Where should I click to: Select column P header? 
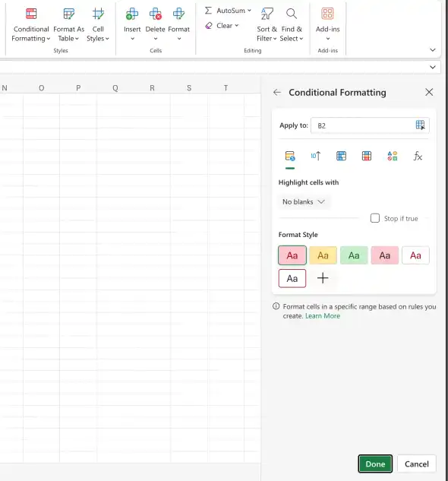(78, 88)
